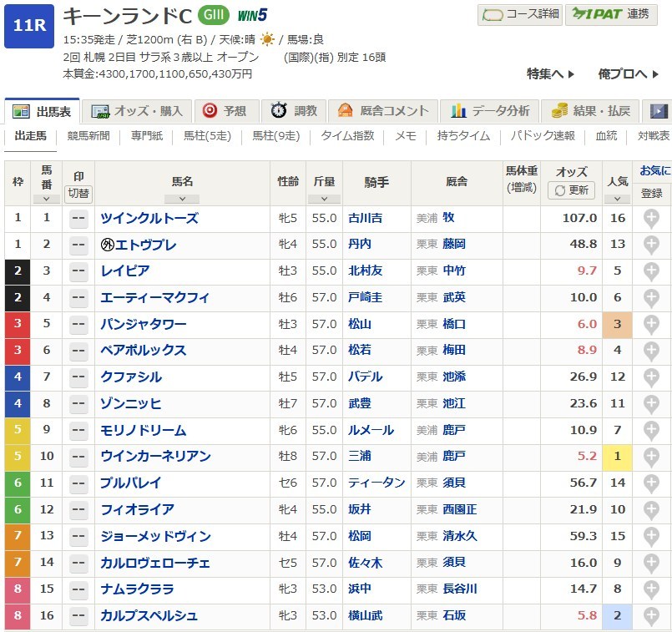Add モリノドリーム to favorites with plus icon
This screenshot has height=632, width=672.
(x=651, y=431)
